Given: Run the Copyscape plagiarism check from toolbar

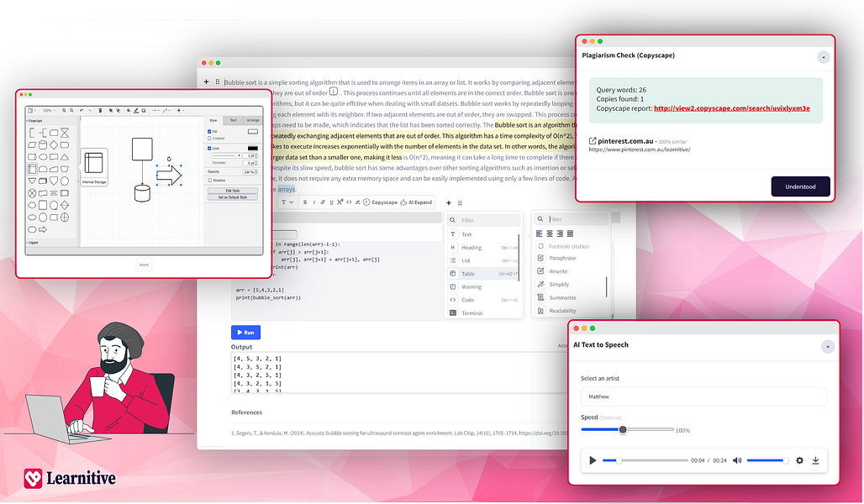Looking at the screenshot, I should tap(380, 202).
